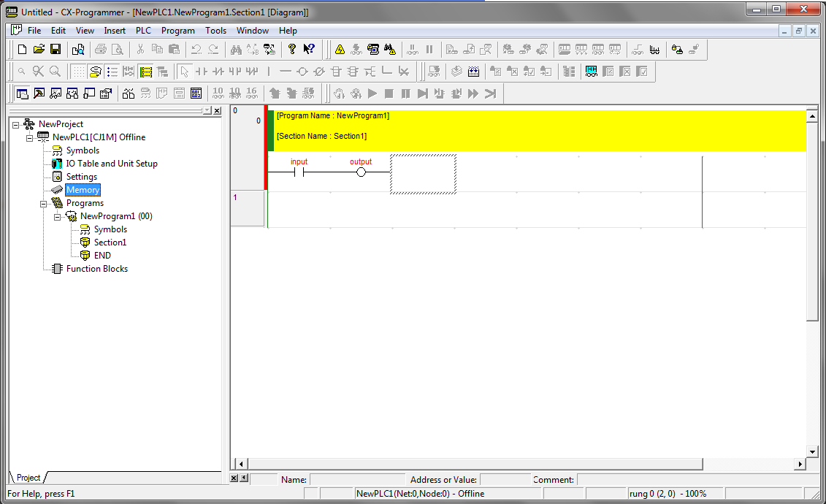Create a new project with the New icon
This screenshot has width=826, height=504.
pos(22,50)
